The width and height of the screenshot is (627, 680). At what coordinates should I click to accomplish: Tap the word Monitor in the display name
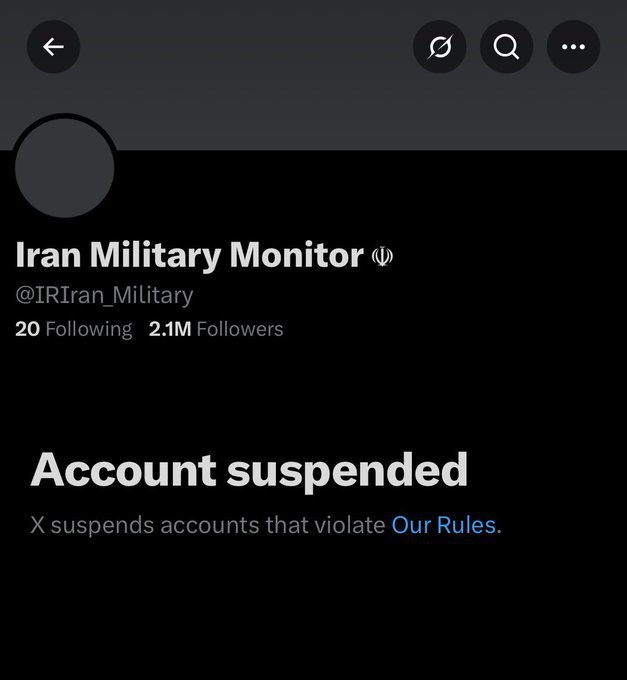[297, 256]
